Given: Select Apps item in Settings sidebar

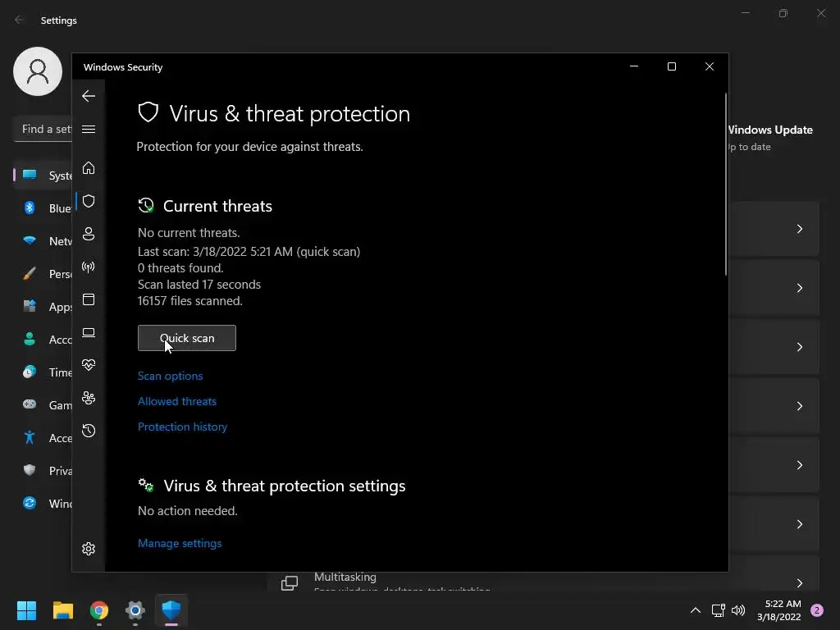Looking at the screenshot, I should [x=43, y=307].
